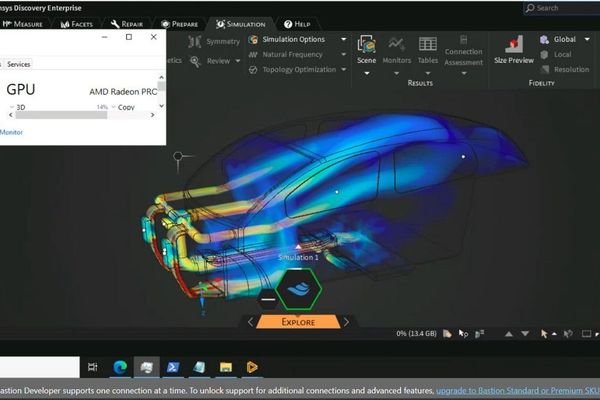Click the Topology Optimization icon
This screenshot has width=600, height=400.
click(253, 70)
